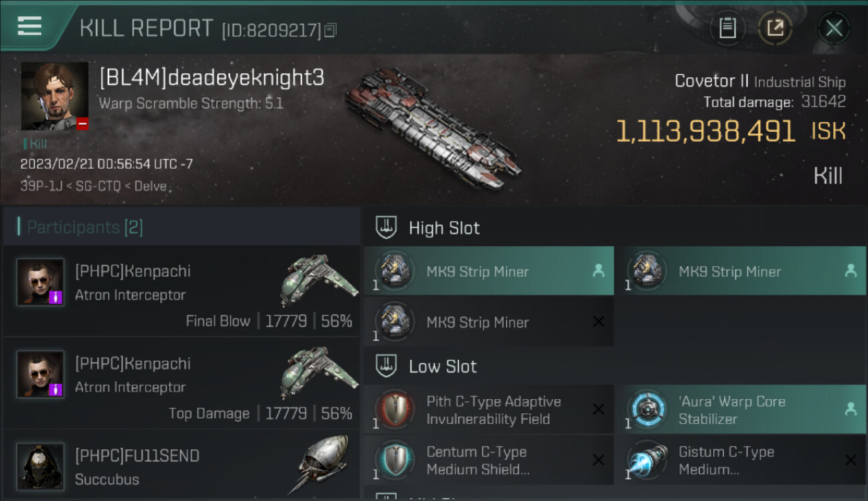
Task: Open Centum C-Type Medium Shield module
Action: (489, 460)
